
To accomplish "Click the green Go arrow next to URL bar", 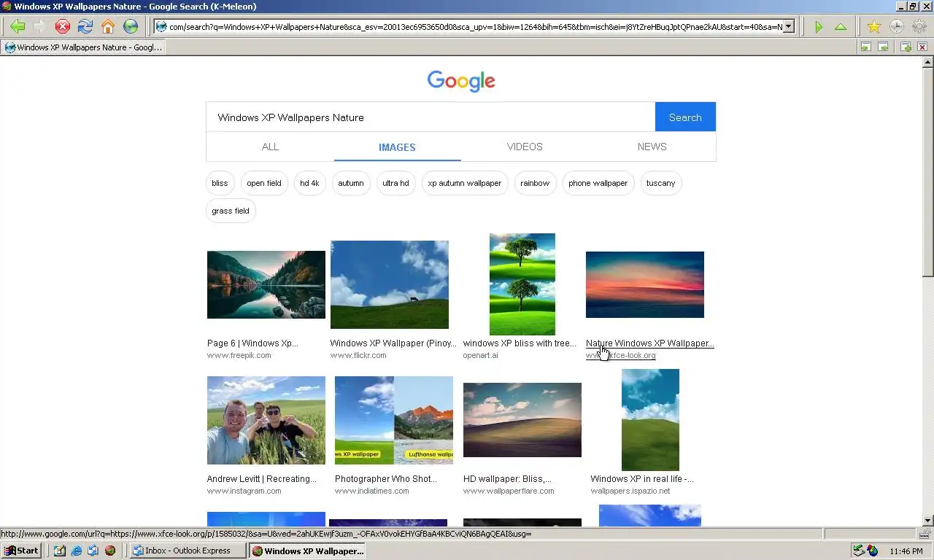I will (x=819, y=27).
